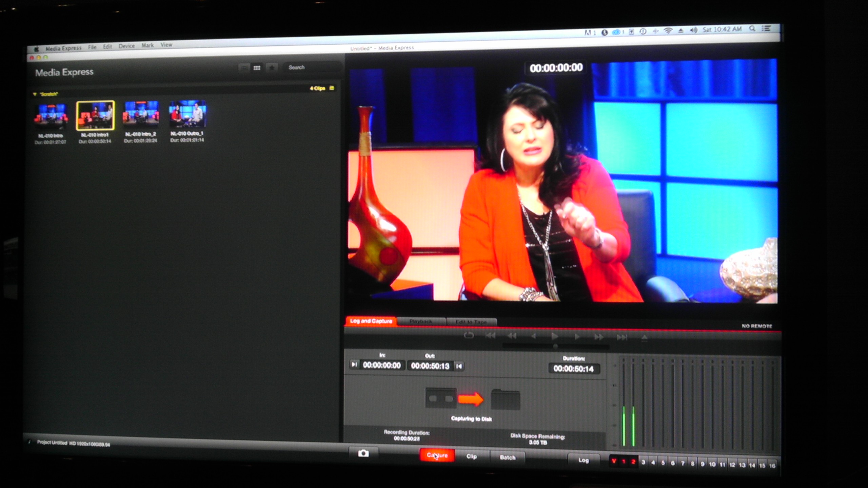Viewport: 868px width, 488px height.
Task: Switch to the Playback tab
Action: pos(421,321)
